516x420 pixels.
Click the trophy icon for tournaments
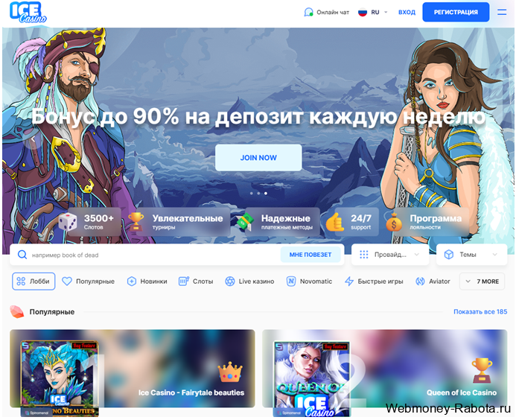(136, 221)
